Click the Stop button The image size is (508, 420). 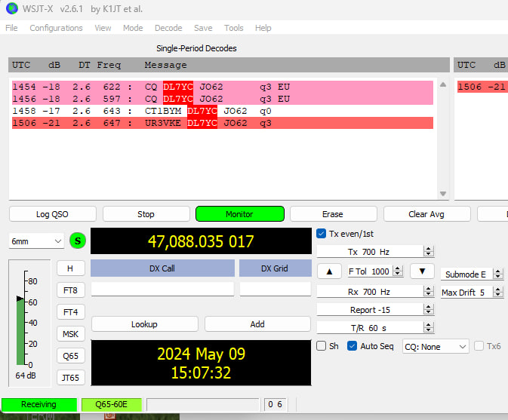pos(146,214)
